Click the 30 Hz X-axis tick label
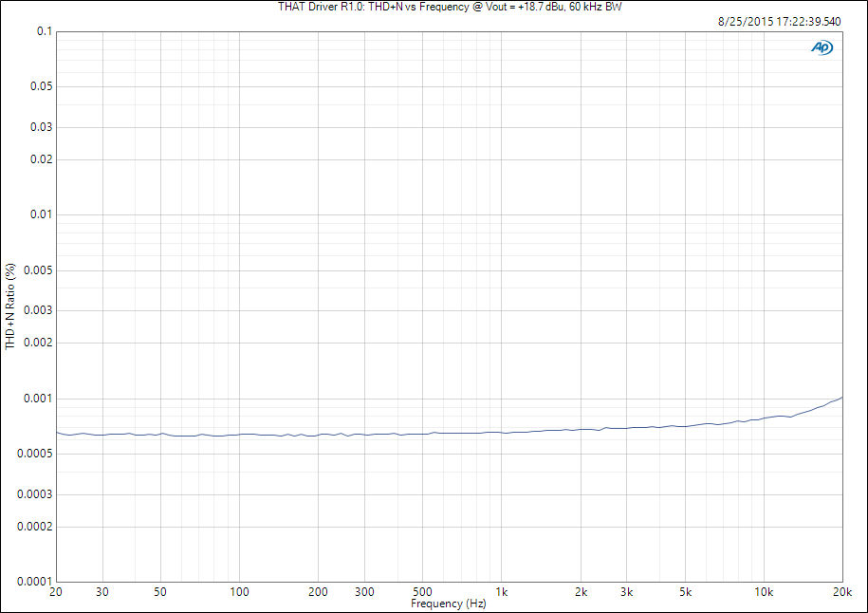The width and height of the screenshot is (868, 613). (102, 592)
